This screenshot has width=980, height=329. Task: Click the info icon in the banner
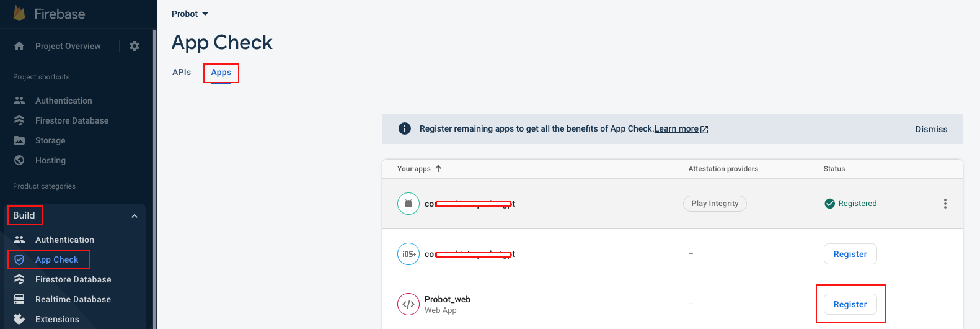(405, 128)
